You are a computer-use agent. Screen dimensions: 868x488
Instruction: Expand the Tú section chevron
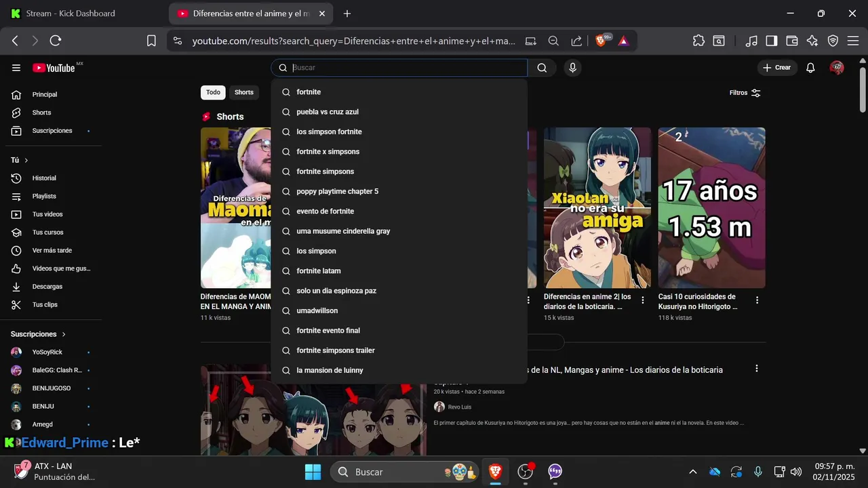(x=26, y=160)
